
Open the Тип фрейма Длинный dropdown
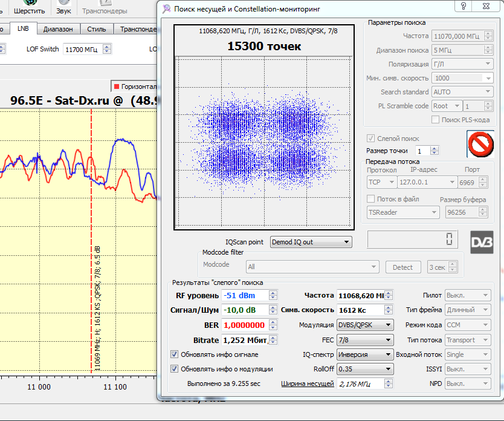click(x=468, y=310)
